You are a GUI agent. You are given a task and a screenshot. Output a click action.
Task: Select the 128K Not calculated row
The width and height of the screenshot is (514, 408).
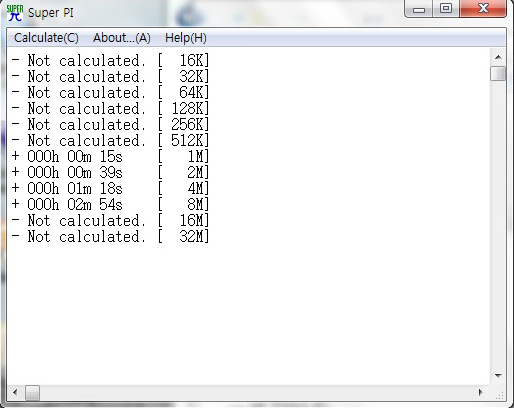[110, 109]
